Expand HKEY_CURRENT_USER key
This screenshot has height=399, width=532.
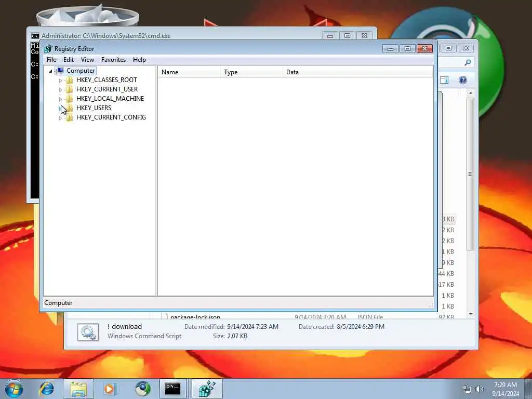coord(60,90)
